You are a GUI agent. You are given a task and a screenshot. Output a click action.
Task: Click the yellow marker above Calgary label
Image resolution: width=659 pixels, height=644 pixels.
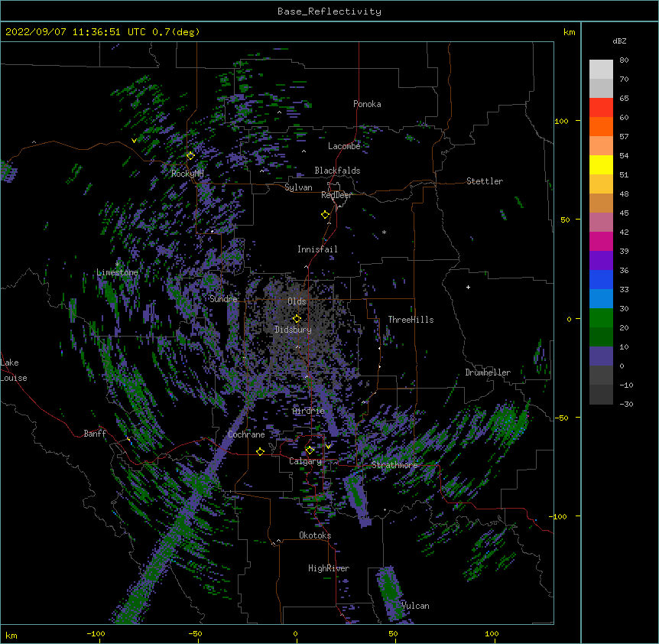(x=310, y=450)
